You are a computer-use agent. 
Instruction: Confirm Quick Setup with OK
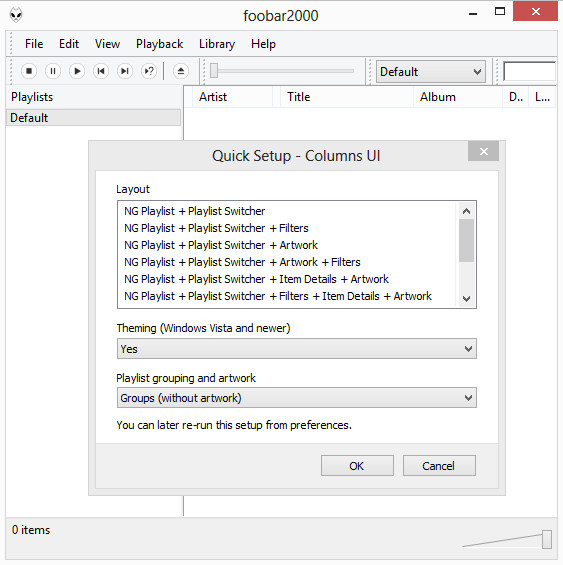click(x=357, y=466)
